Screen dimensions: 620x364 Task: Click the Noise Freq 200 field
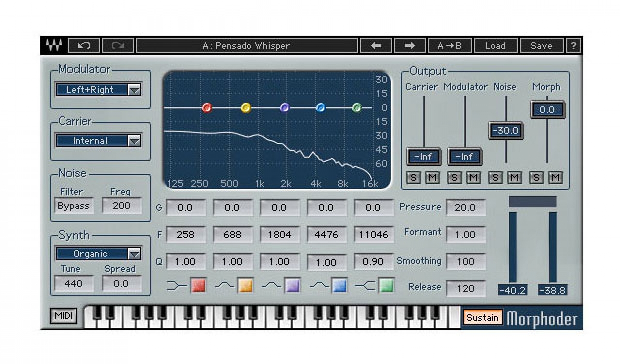[x=121, y=205]
